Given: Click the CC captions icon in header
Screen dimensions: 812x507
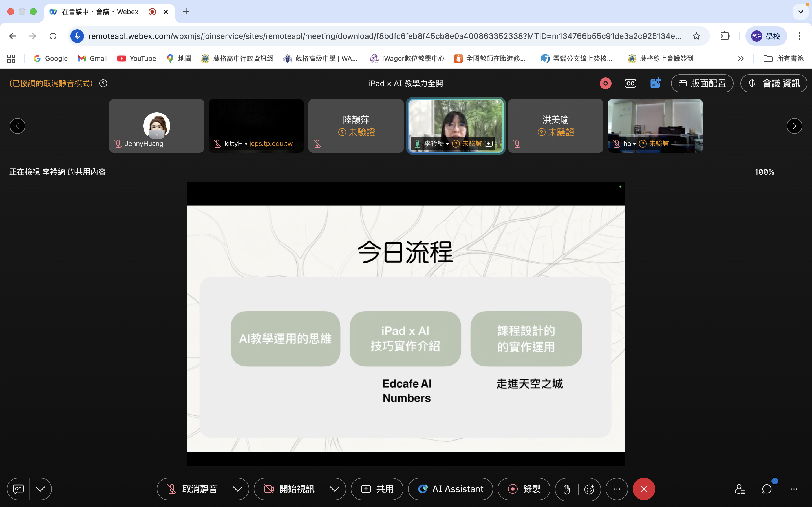Looking at the screenshot, I should tap(630, 83).
